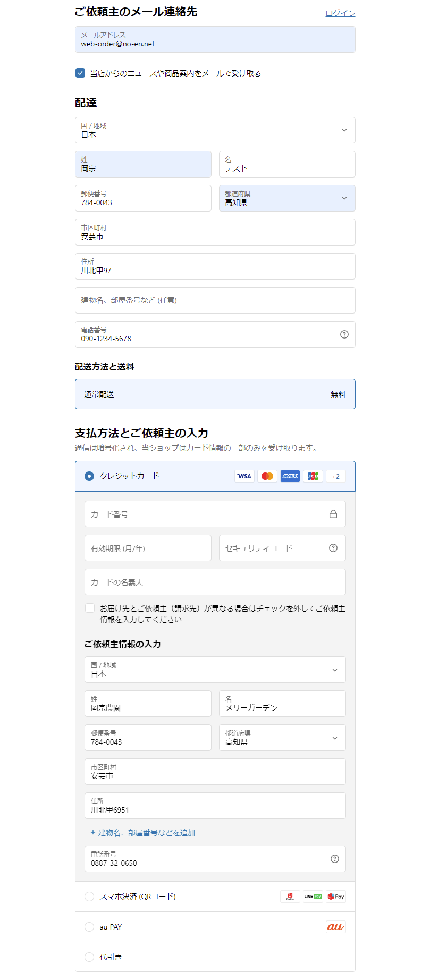Uncheck the newsletter email subscription checkbox
Screen dimensions: 430x980
(x=80, y=73)
